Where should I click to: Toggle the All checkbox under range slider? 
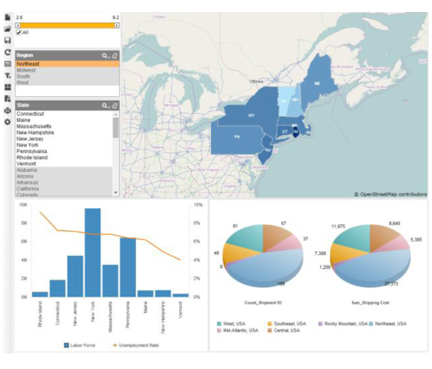19,32
